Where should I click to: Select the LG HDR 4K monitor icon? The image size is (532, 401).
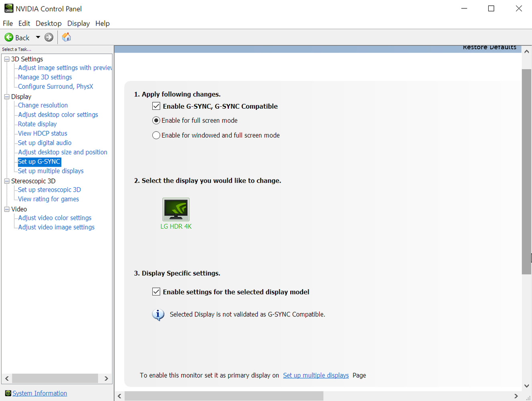tap(176, 209)
